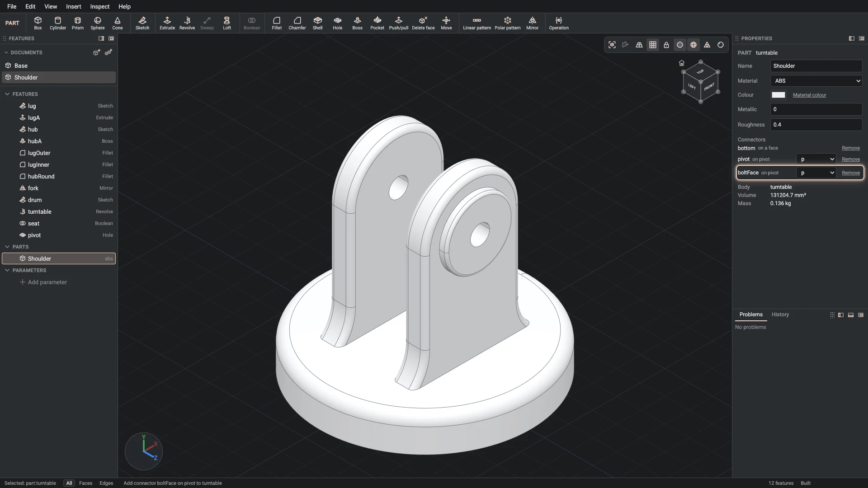
Task: Open the boltFace connector dropdown
Action: pyautogui.click(x=816, y=173)
